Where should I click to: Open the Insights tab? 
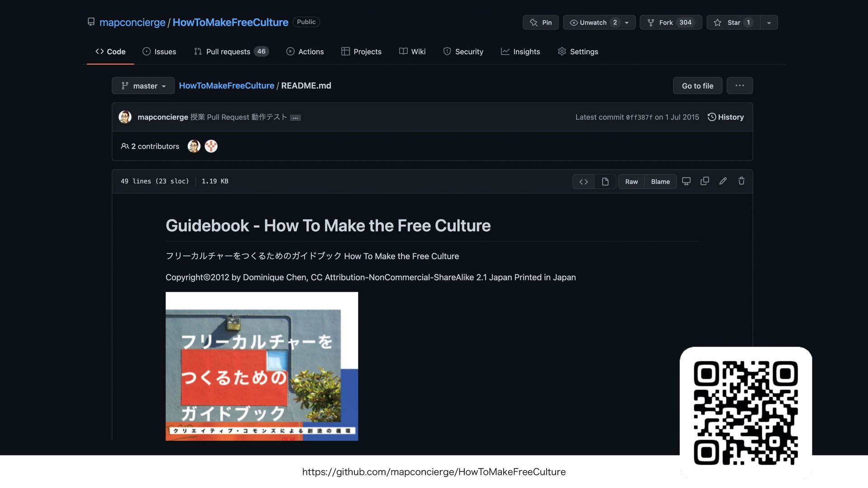520,52
